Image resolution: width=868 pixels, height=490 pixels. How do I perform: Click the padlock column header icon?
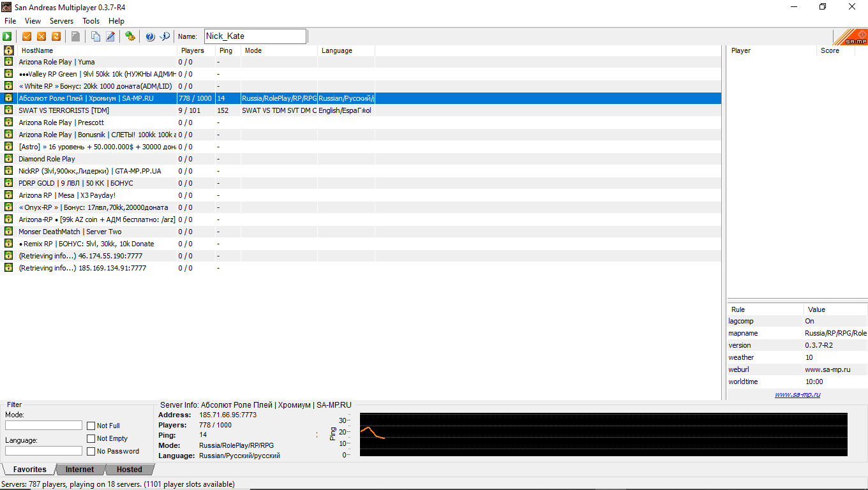click(8, 50)
